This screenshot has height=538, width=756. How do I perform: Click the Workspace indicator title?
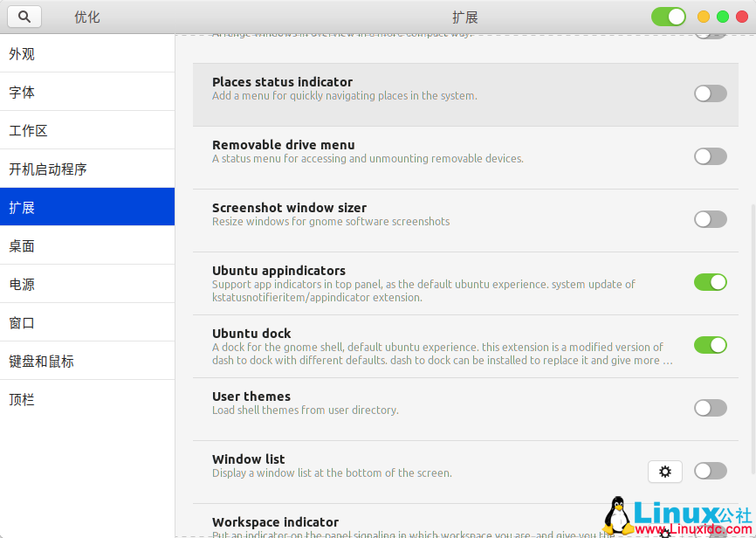[275, 522]
